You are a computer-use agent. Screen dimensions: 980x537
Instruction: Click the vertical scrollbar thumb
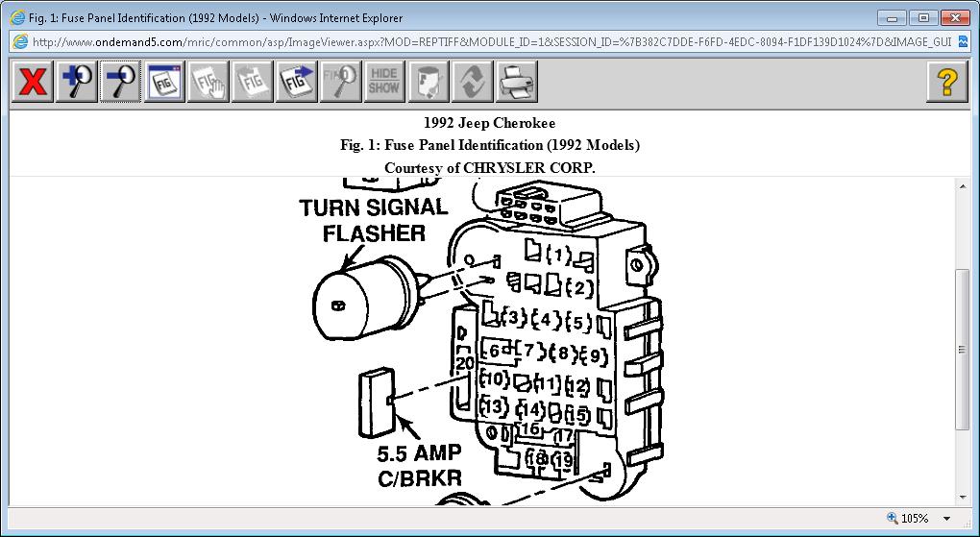963,350
